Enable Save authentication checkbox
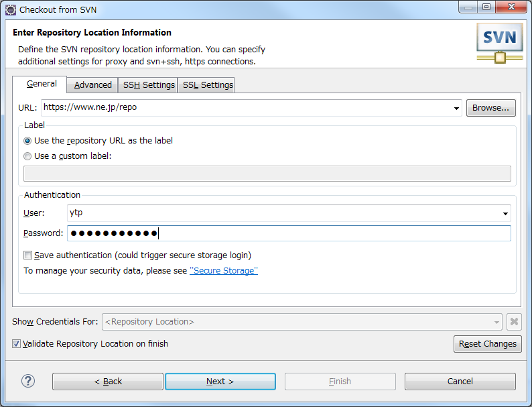The height and width of the screenshot is (407, 532). 28,255
